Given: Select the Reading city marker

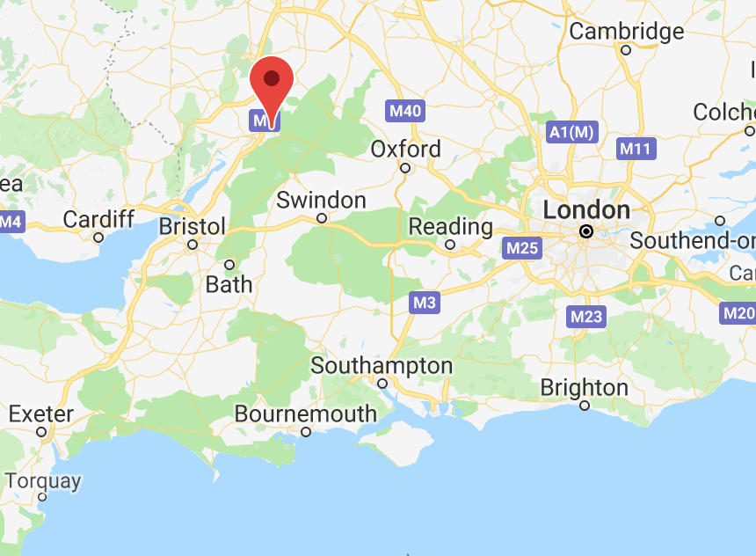Looking at the screenshot, I should click(x=450, y=245).
